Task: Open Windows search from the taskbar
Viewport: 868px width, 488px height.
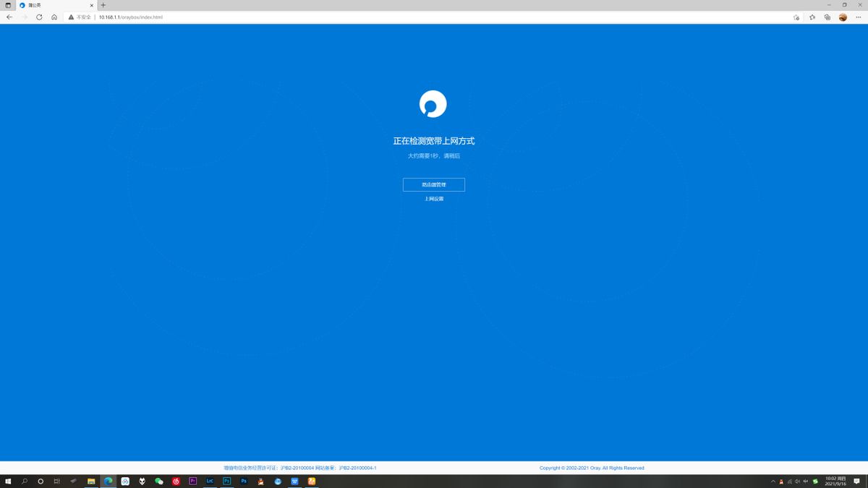Action: coord(25,481)
